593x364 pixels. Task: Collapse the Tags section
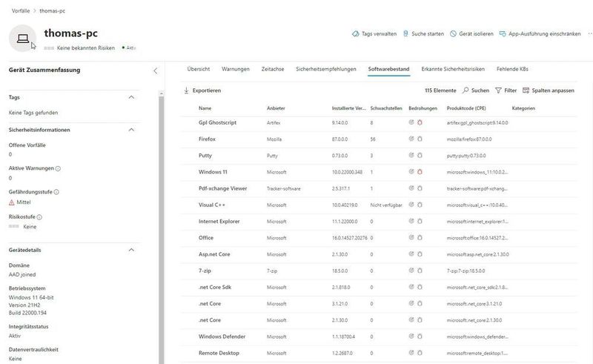131,97
